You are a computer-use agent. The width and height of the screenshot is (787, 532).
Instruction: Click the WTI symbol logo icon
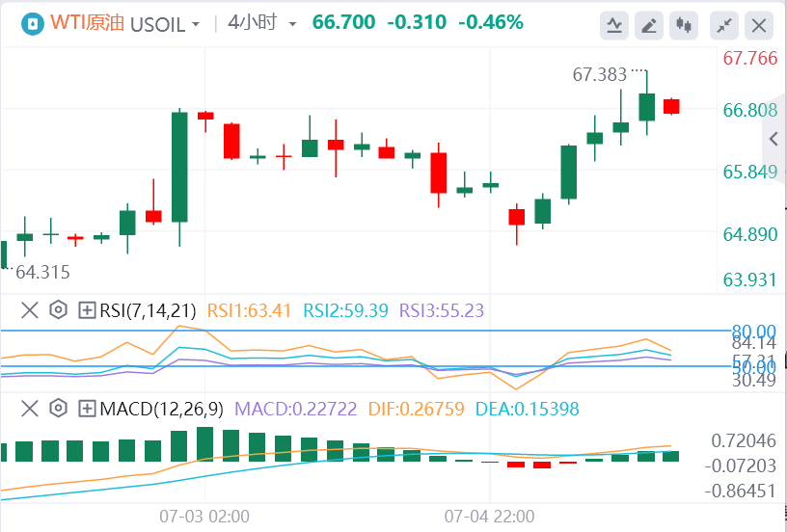[33, 23]
